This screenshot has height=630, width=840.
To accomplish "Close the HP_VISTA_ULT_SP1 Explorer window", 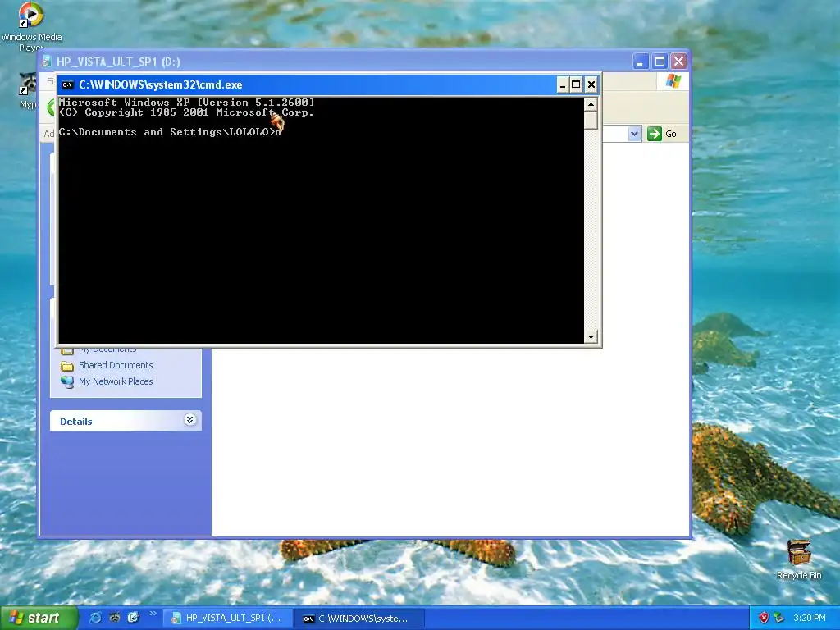I will point(678,62).
